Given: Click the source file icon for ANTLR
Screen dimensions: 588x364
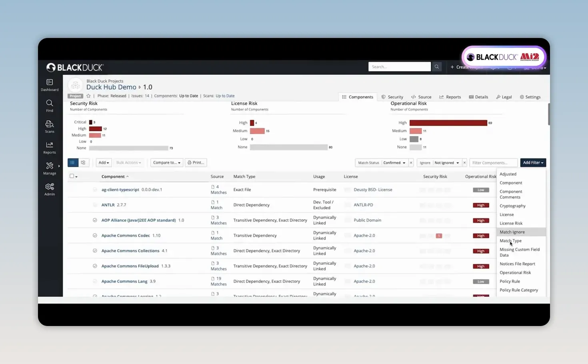Looking at the screenshot, I should tap(213, 202).
